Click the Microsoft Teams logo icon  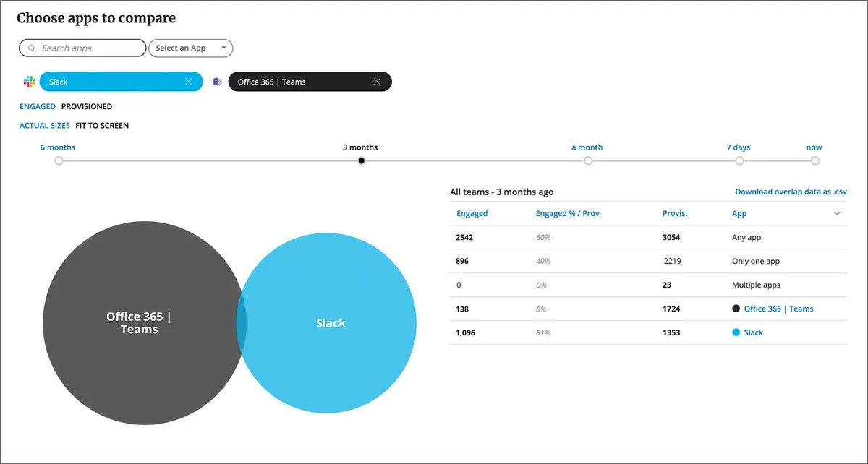coord(217,82)
